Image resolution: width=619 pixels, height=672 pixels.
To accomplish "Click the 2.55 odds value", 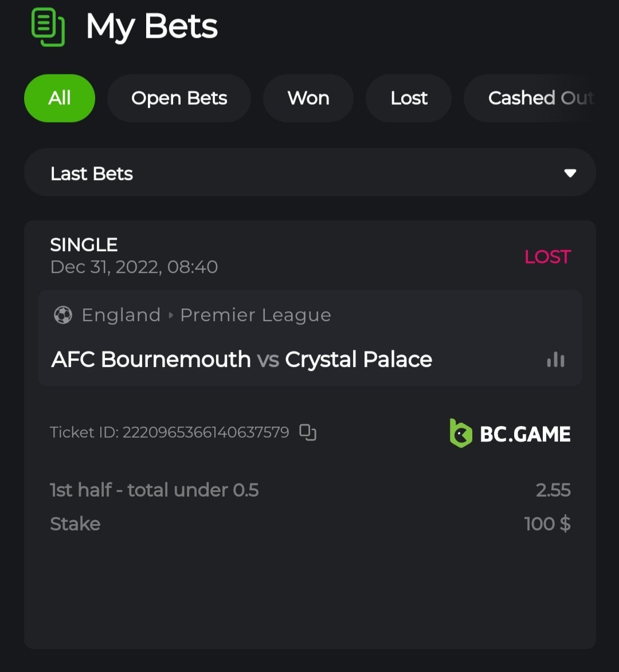I will [x=553, y=490].
